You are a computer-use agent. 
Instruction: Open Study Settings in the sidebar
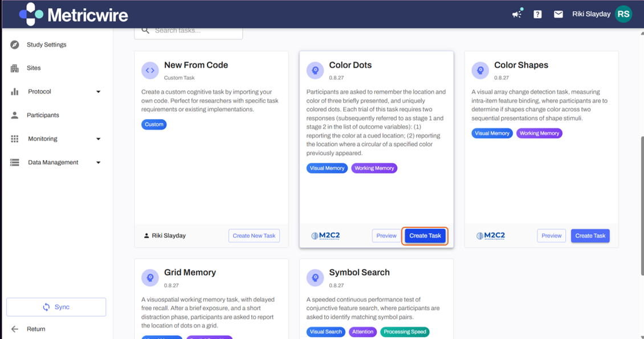coord(46,44)
